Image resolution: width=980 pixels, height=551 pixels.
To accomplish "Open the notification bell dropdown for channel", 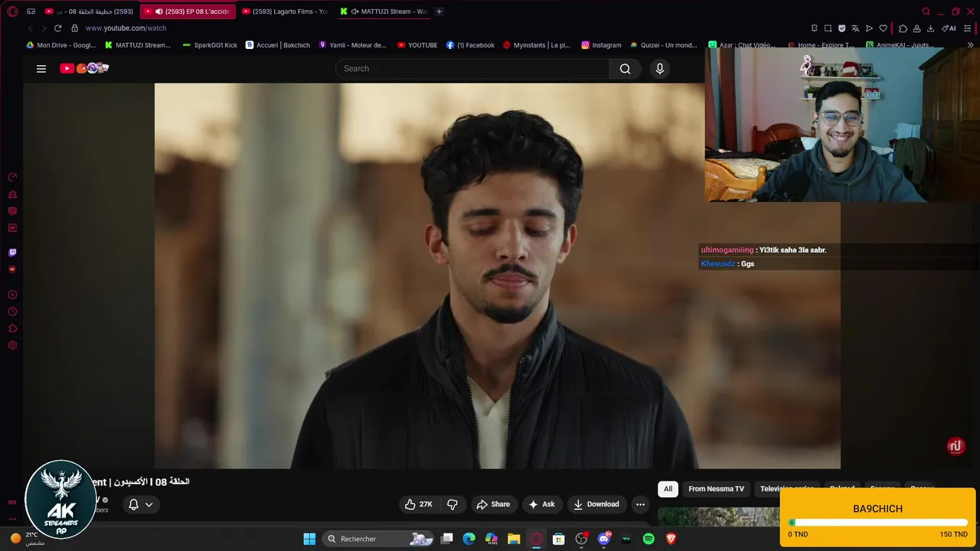I will pyautogui.click(x=141, y=504).
